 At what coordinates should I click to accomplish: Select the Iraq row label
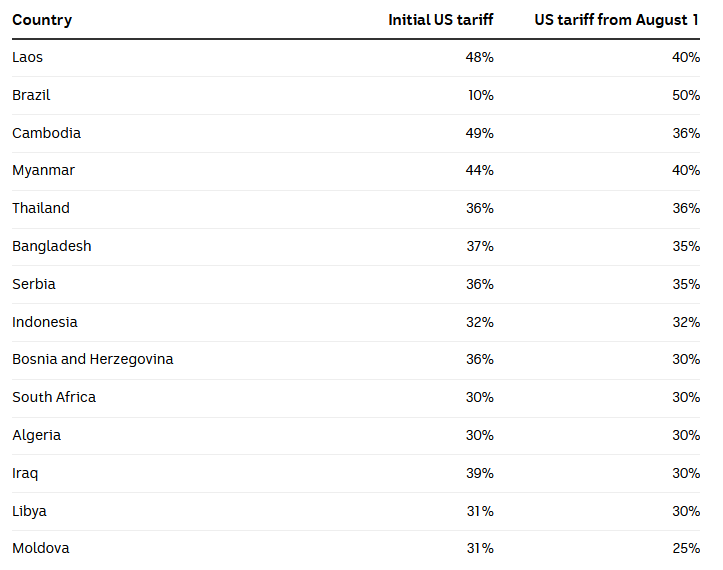(25, 474)
